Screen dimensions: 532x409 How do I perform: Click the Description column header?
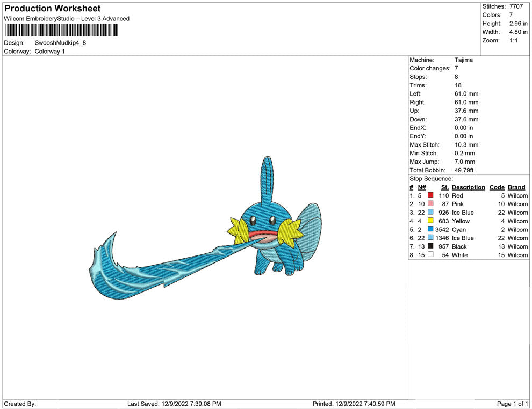469,187
